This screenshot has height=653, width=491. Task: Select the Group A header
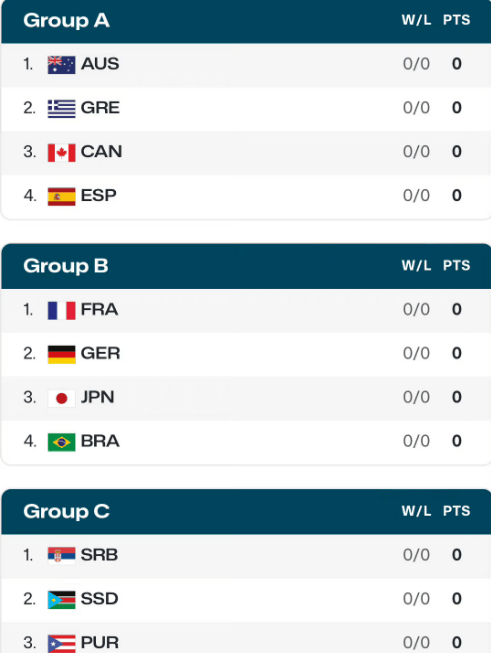pos(246,21)
